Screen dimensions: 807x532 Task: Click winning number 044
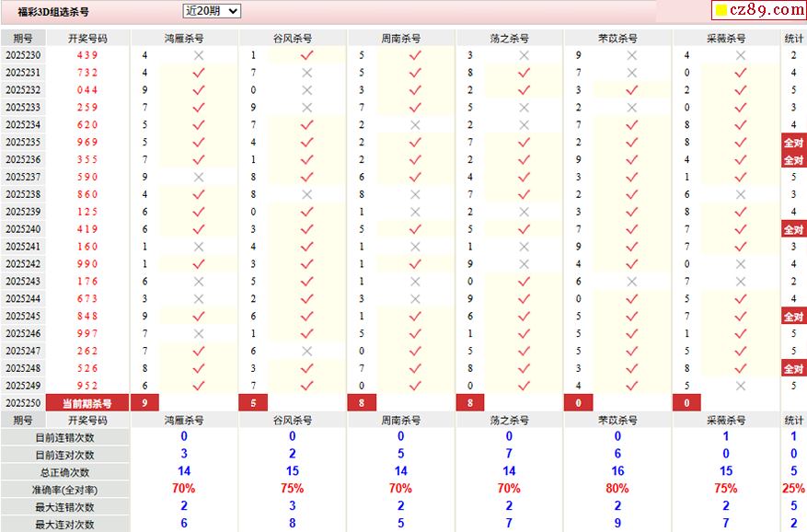[87, 90]
